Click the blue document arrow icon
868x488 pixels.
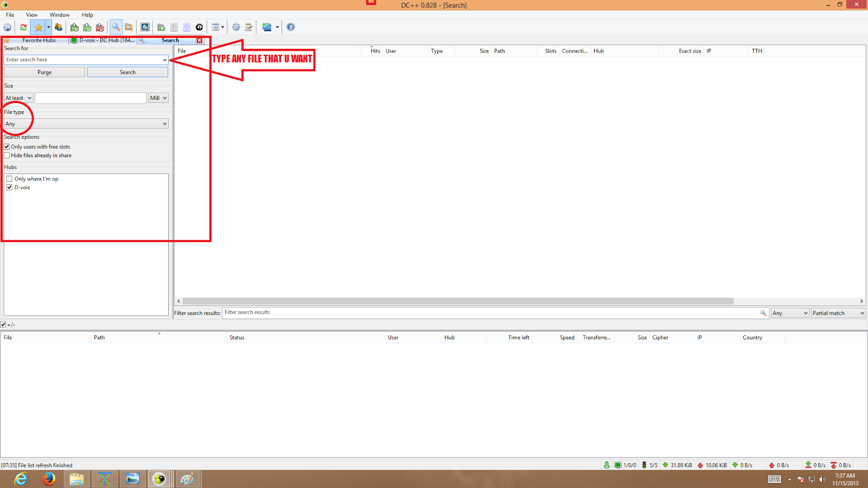(x=187, y=27)
